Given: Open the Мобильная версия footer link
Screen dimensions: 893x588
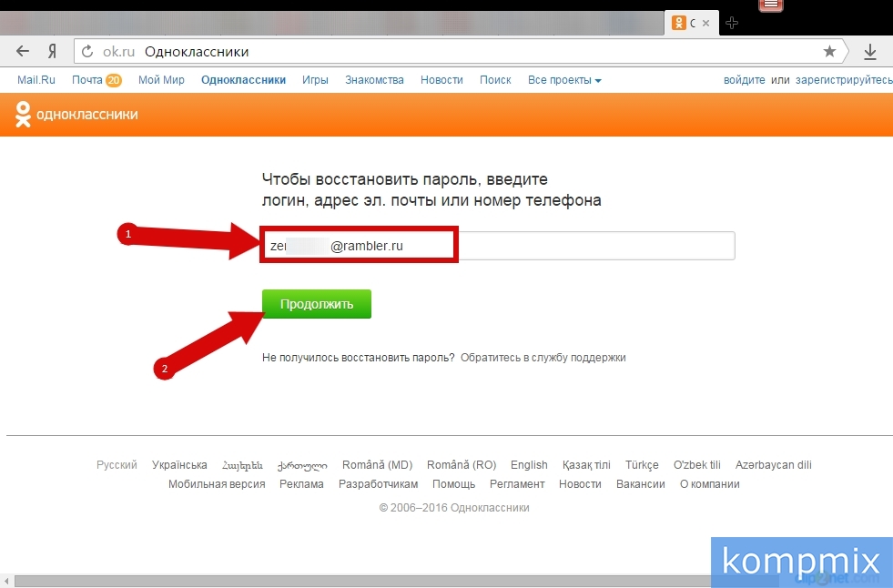Looking at the screenshot, I should click(217, 484).
